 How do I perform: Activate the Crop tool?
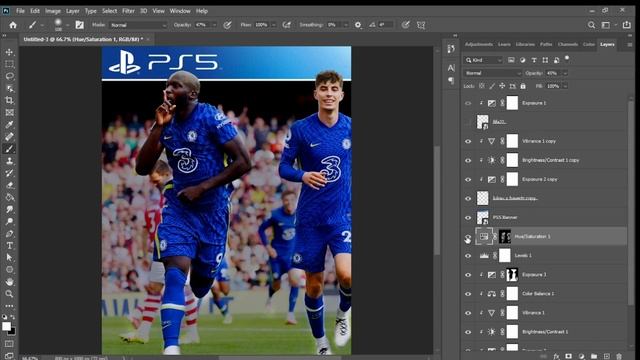(x=9, y=100)
